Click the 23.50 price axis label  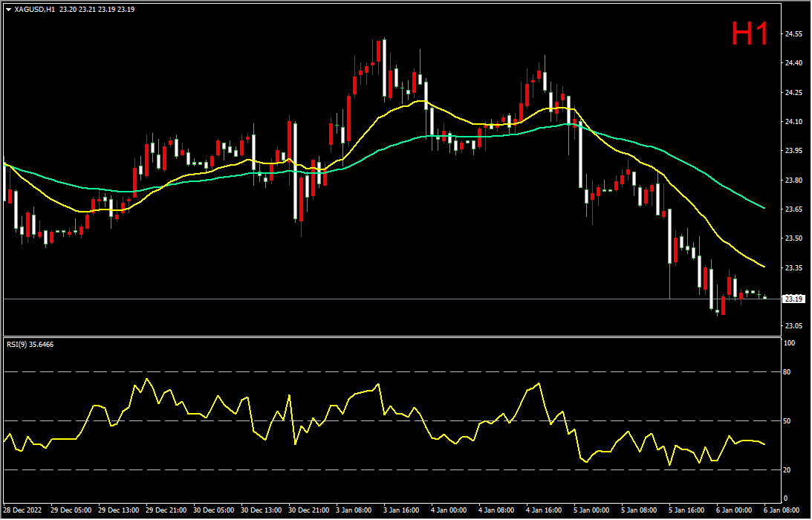pos(794,238)
